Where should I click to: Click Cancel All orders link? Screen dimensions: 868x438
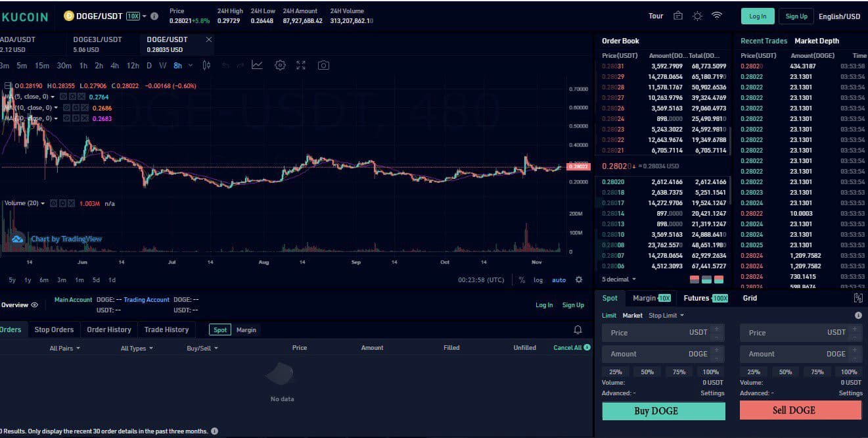tap(568, 347)
